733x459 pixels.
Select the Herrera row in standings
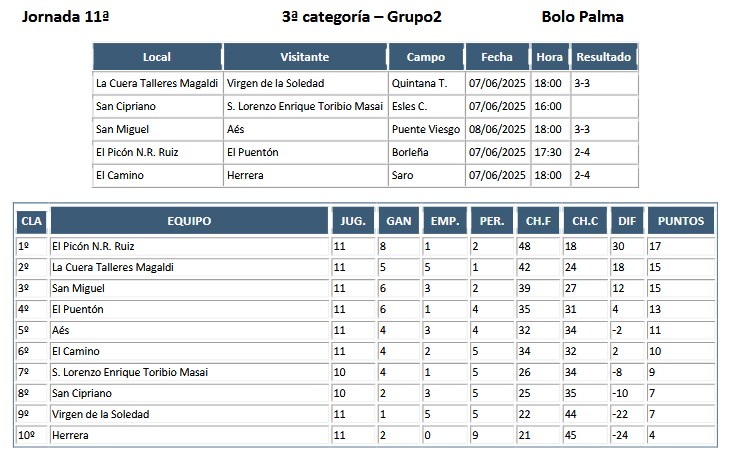tap(366, 435)
